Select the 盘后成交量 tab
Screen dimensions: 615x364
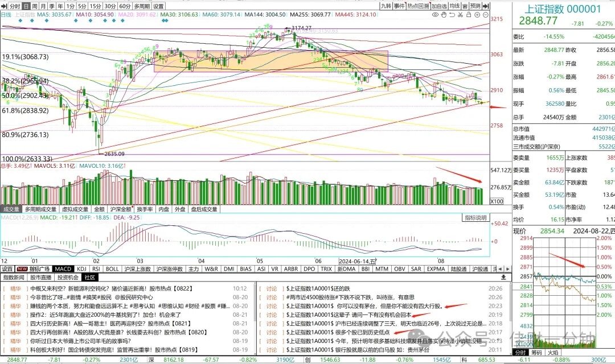204,209
